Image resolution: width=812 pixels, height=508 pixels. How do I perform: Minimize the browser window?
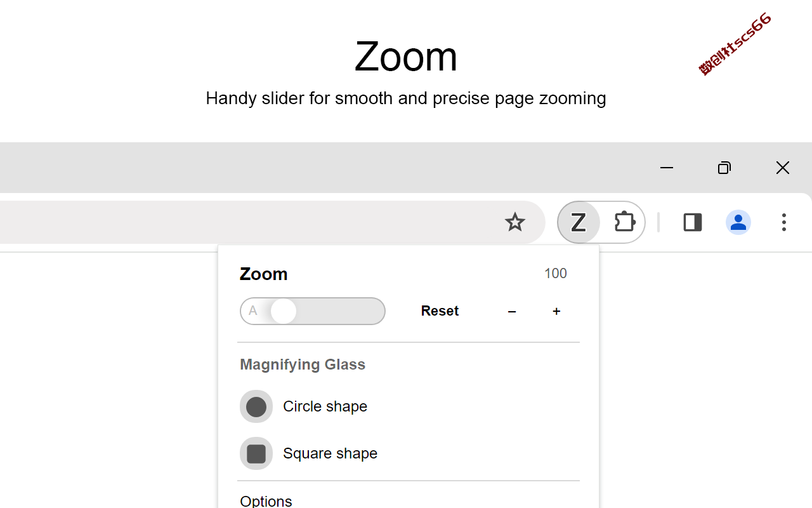coord(666,168)
